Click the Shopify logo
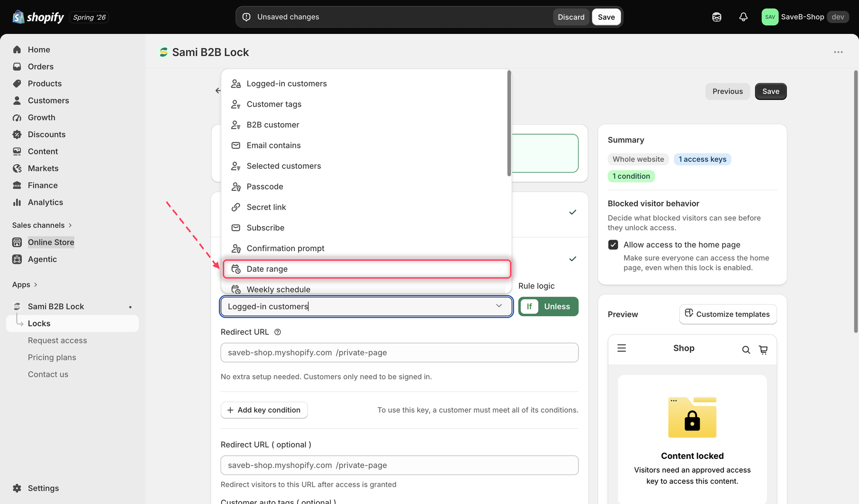 click(x=38, y=17)
